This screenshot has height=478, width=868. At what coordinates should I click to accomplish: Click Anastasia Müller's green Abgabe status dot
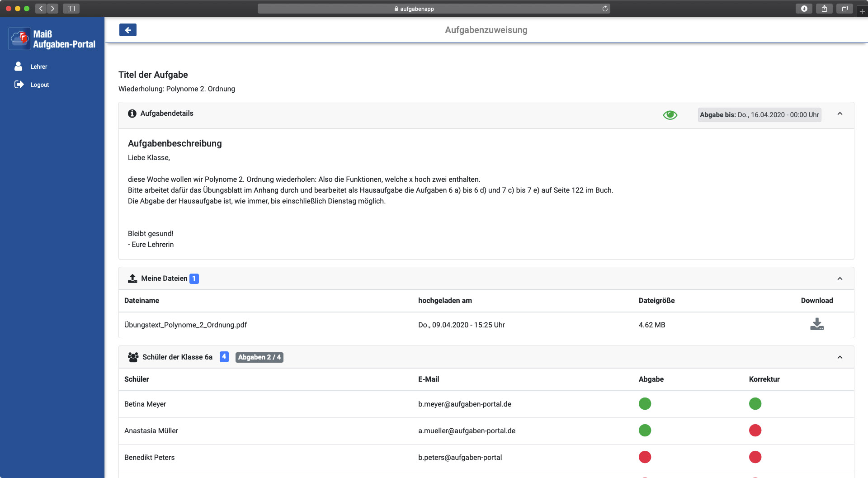tap(645, 430)
